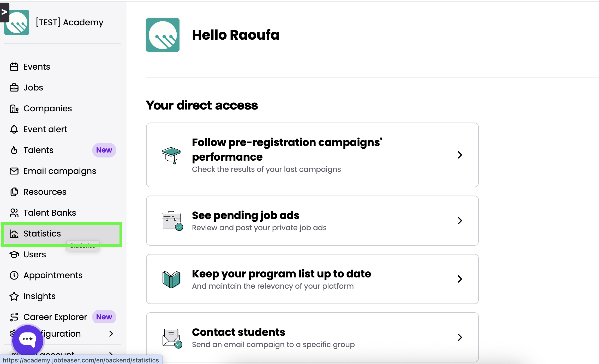
Task: Open pre-registration campaigns card arrow
Action: pyautogui.click(x=460, y=155)
